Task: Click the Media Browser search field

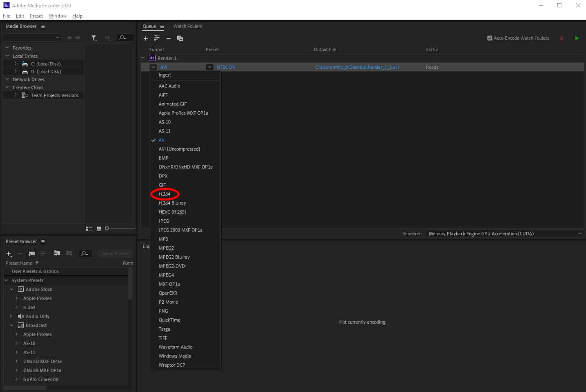Action: (x=125, y=38)
